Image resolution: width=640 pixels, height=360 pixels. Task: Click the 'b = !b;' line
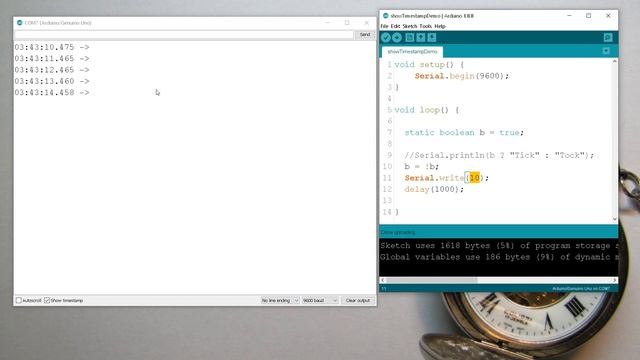click(422, 167)
